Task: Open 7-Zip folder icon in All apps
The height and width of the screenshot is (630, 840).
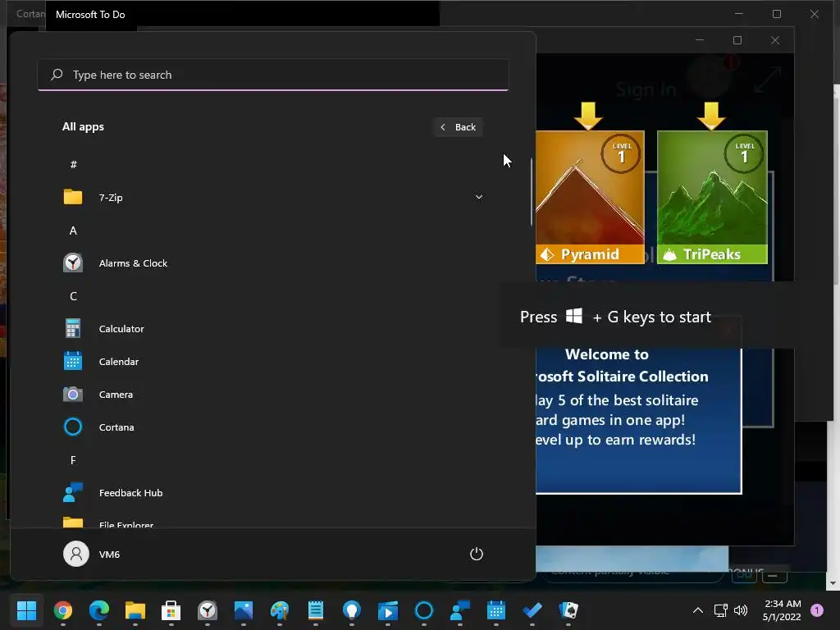Action: tap(73, 197)
